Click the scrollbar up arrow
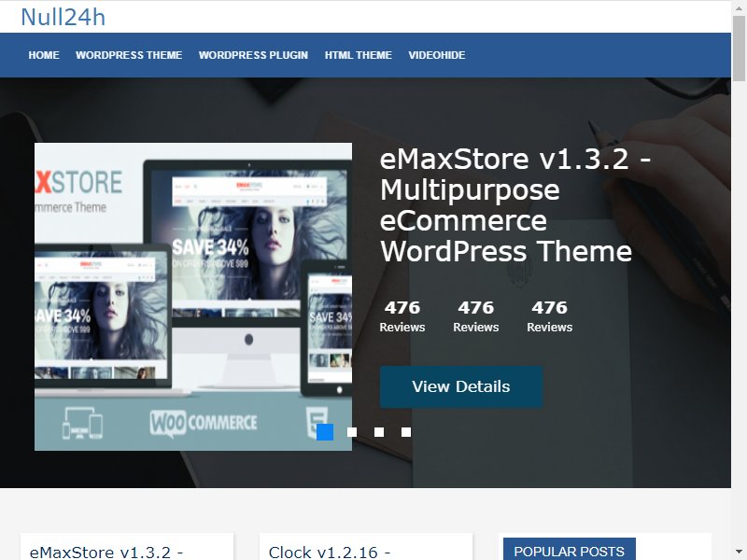Viewport: 747px width, 560px height. (740, 7)
